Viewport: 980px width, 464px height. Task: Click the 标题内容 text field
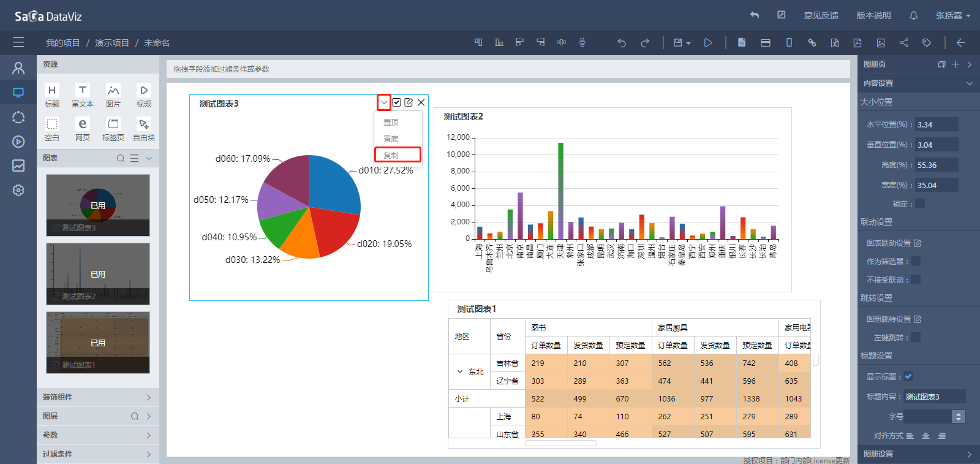[x=935, y=397]
